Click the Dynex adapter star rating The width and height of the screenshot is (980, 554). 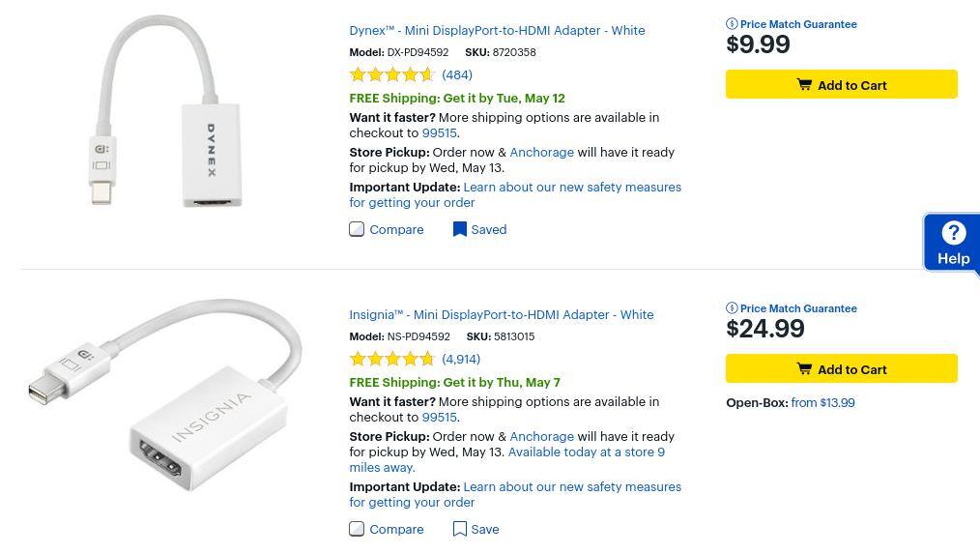[x=391, y=74]
